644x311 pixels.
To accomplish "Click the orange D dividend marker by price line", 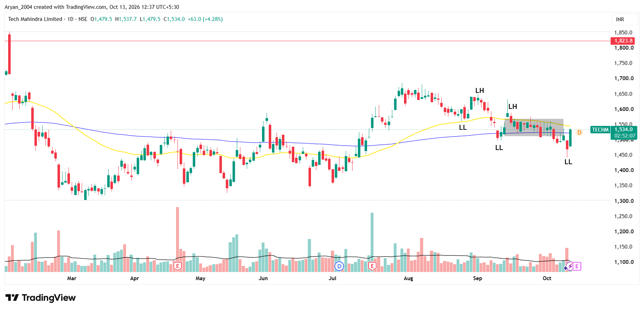I will [x=579, y=132].
